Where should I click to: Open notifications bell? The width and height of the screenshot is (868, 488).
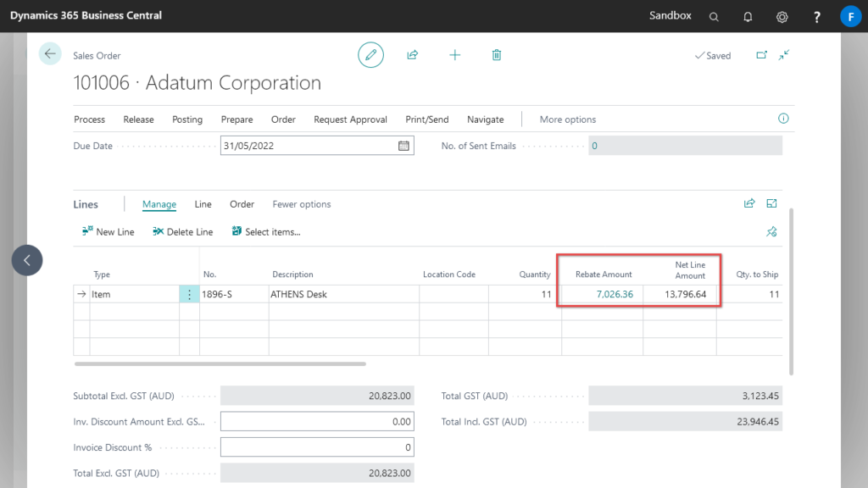[x=748, y=17]
